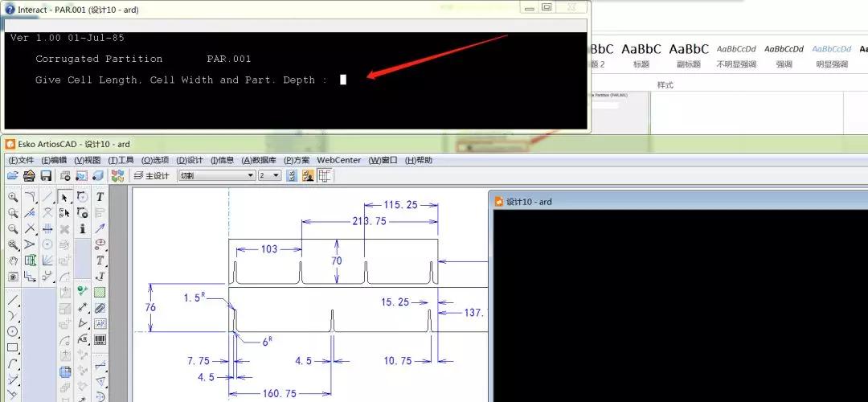Viewport: 868px width, 402px height.
Task: Click the zoom in magnifier tool
Action: pos(13,197)
